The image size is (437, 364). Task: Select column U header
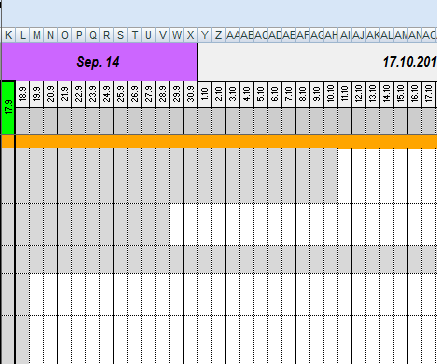[x=149, y=35]
